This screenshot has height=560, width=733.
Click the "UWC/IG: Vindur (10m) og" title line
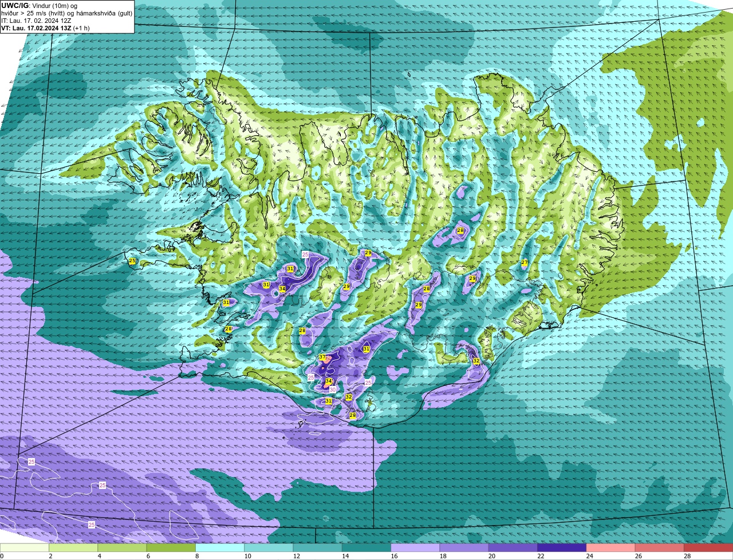[39, 5]
